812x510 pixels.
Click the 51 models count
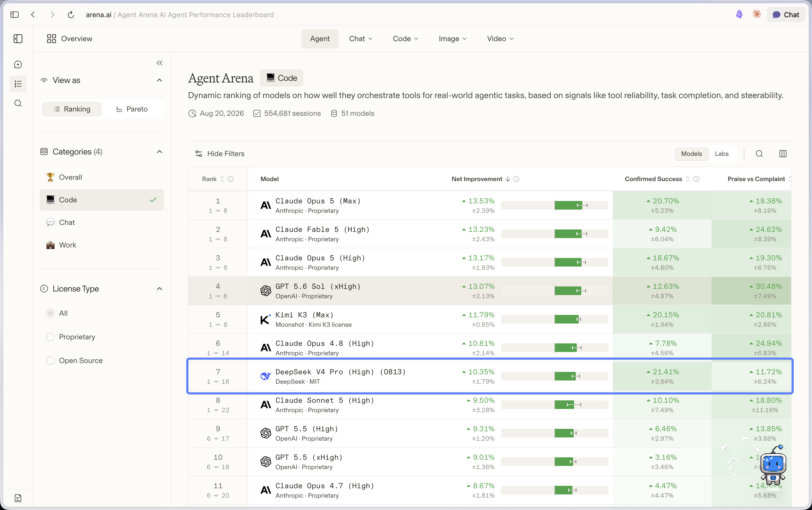(352, 114)
